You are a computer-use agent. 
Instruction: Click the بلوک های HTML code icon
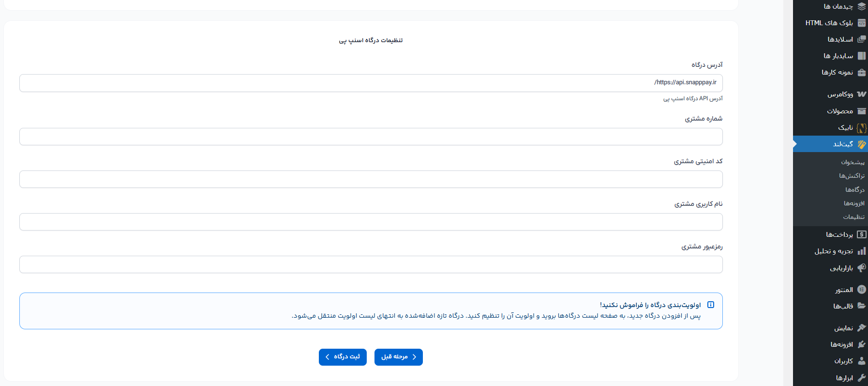861,23
